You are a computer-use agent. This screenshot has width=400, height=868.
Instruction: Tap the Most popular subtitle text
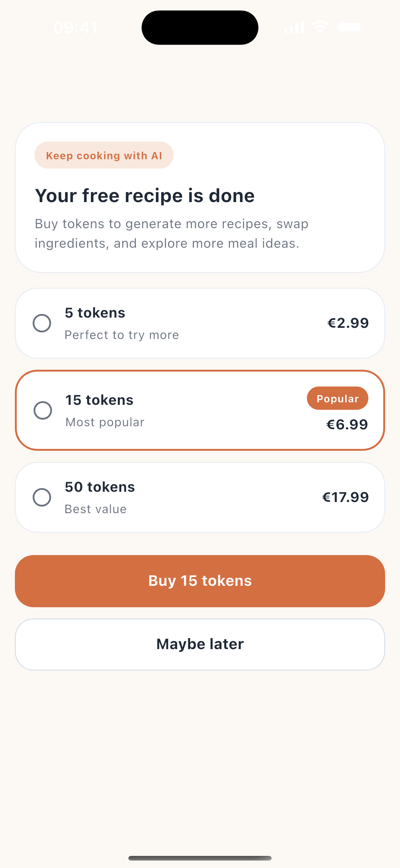coord(105,422)
